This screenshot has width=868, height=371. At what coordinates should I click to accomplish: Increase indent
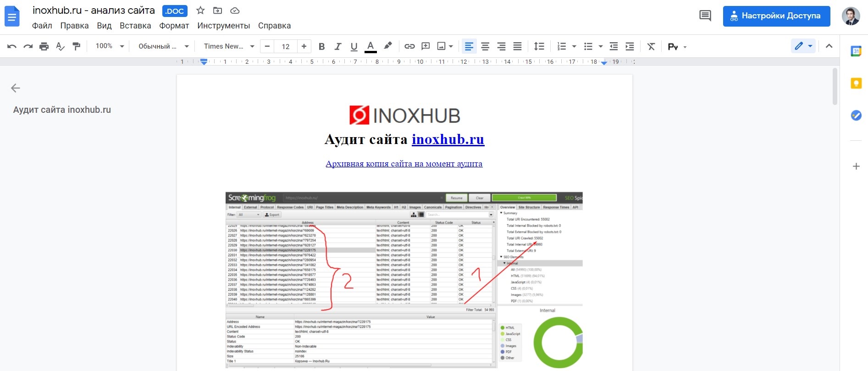click(630, 46)
